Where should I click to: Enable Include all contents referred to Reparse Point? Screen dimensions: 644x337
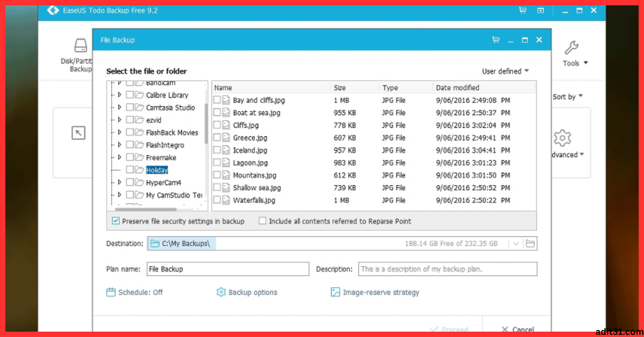pos(262,221)
